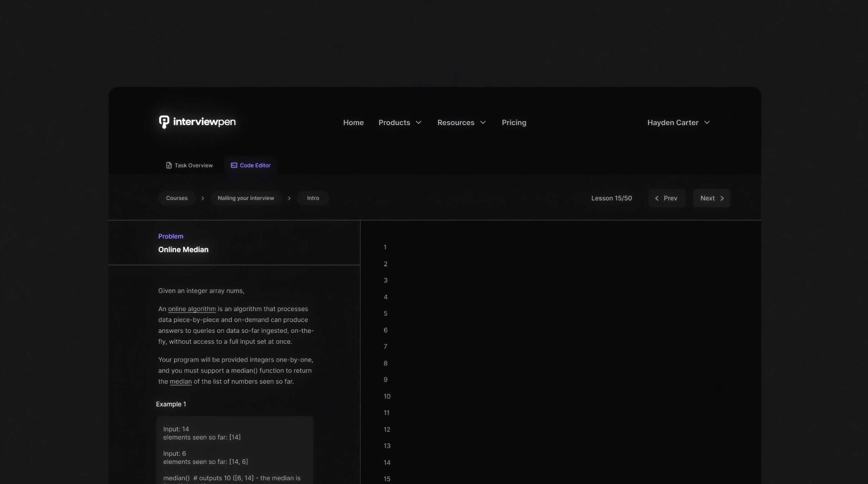Open Nailing your interview breadcrumb
Viewport: 868px width, 484px height.
pos(246,198)
